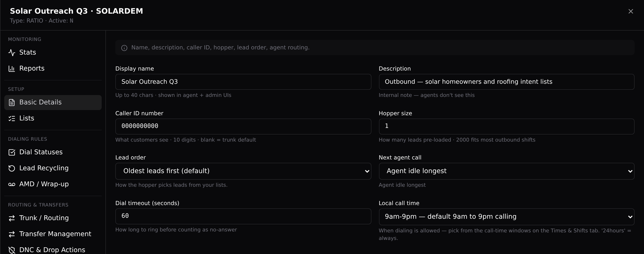This screenshot has height=254, width=644.
Task: Click the Dial timeout seconds field
Action: pos(243,216)
